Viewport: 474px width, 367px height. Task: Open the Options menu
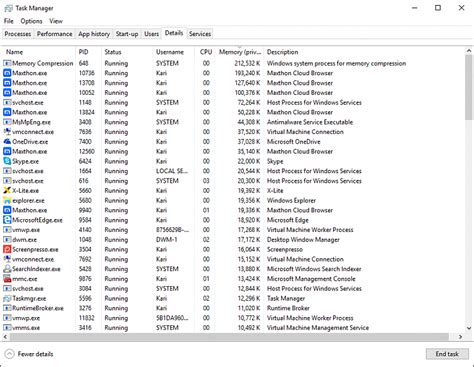[31, 21]
